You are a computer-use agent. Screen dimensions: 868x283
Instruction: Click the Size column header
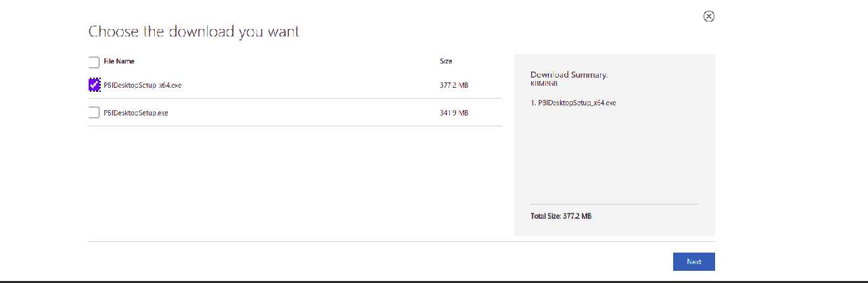pos(446,61)
